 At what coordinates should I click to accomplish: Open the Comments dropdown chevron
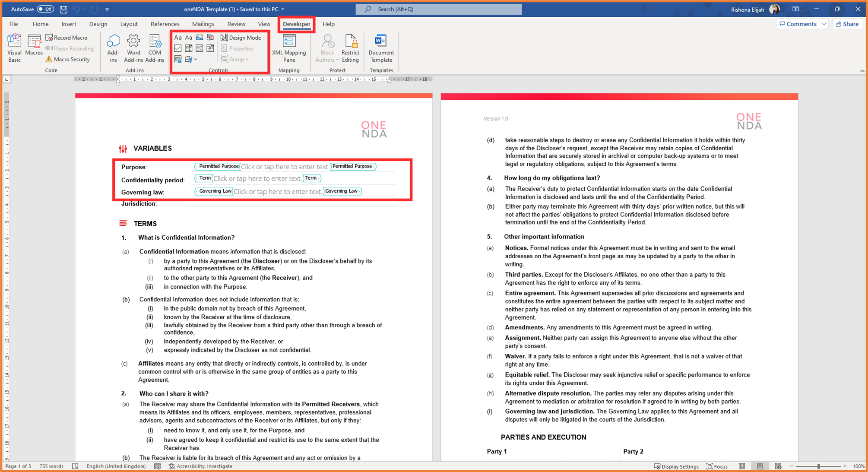coord(824,24)
